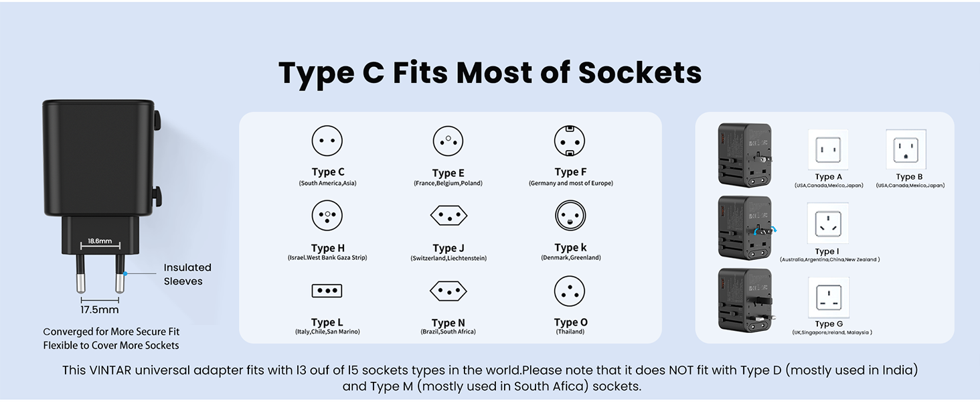The height and width of the screenshot is (402, 980).
Task: Select the Type F socket icon
Action: pos(570,141)
